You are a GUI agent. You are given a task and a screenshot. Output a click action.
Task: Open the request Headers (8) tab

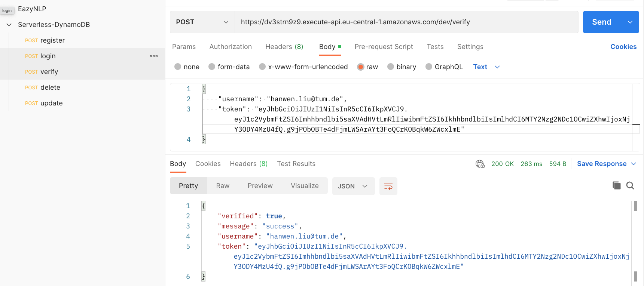(x=284, y=47)
